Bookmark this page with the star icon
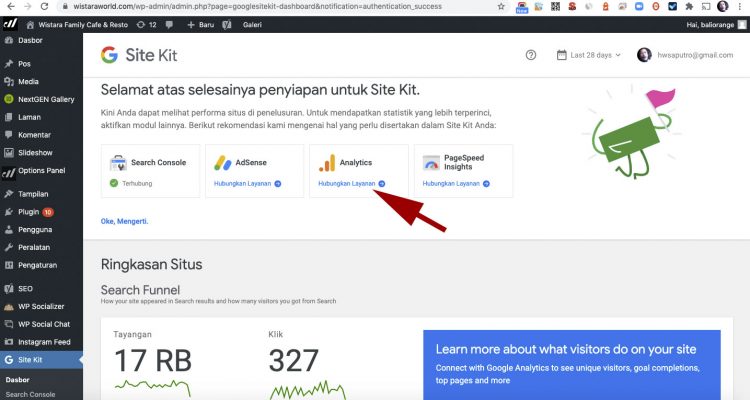Viewport: 750px width, 400px height. [x=501, y=7]
